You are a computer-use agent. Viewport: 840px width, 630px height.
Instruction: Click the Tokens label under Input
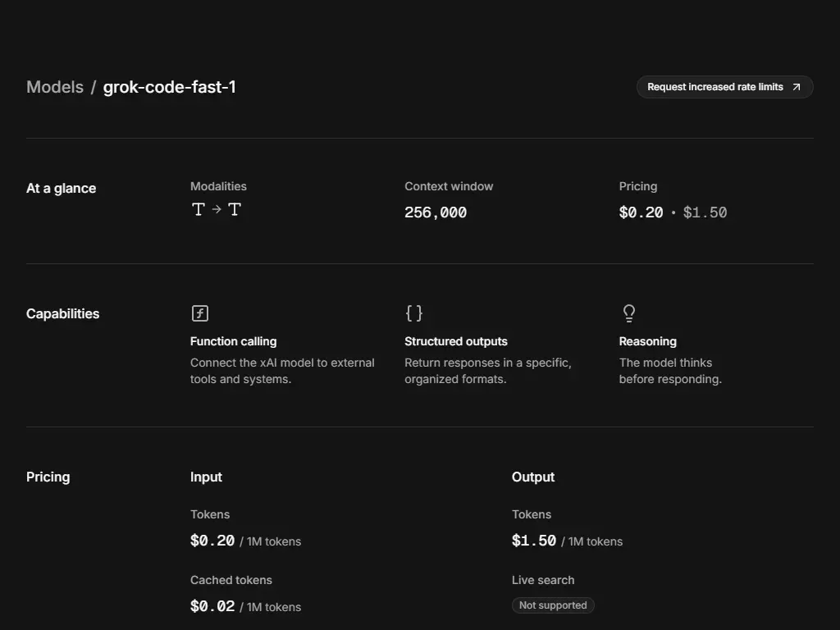pyautogui.click(x=210, y=514)
